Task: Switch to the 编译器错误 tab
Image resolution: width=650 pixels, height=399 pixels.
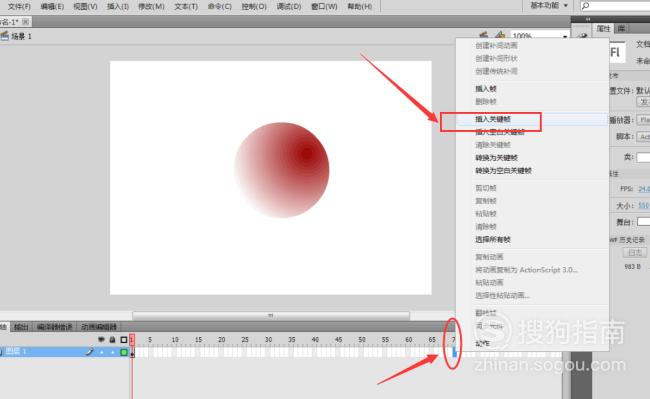Action: pos(54,327)
